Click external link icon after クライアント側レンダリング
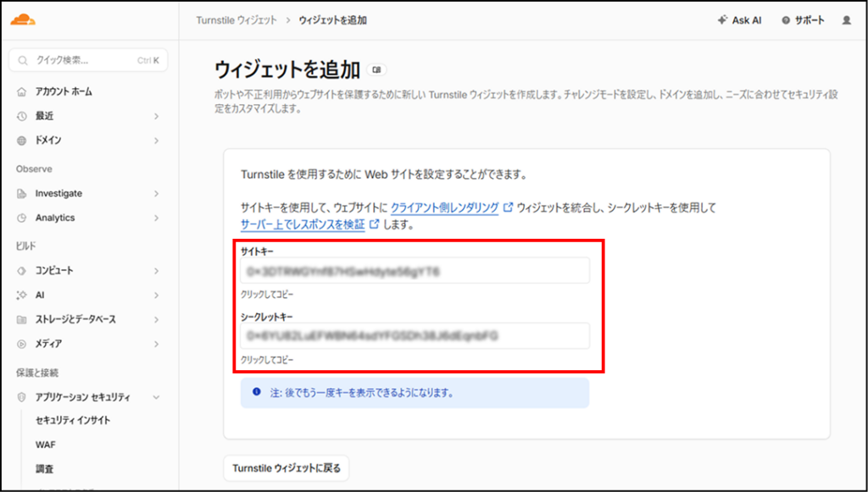The height and width of the screenshot is (492, 868). click(508, 207)
